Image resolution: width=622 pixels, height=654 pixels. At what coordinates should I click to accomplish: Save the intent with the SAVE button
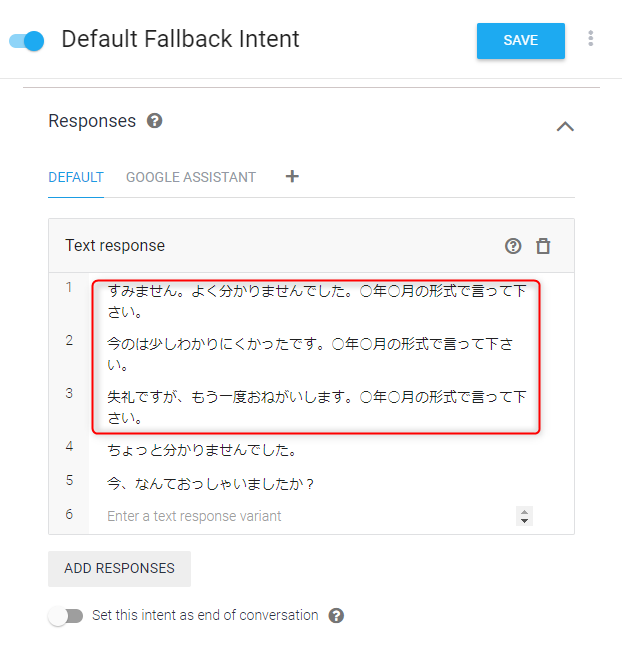tap(521, 40)
